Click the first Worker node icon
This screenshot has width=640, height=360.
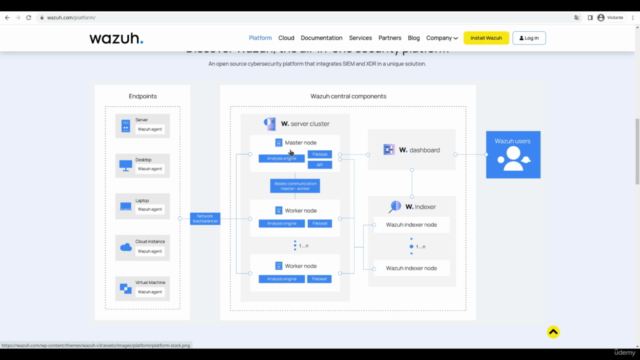click(278, 211)
